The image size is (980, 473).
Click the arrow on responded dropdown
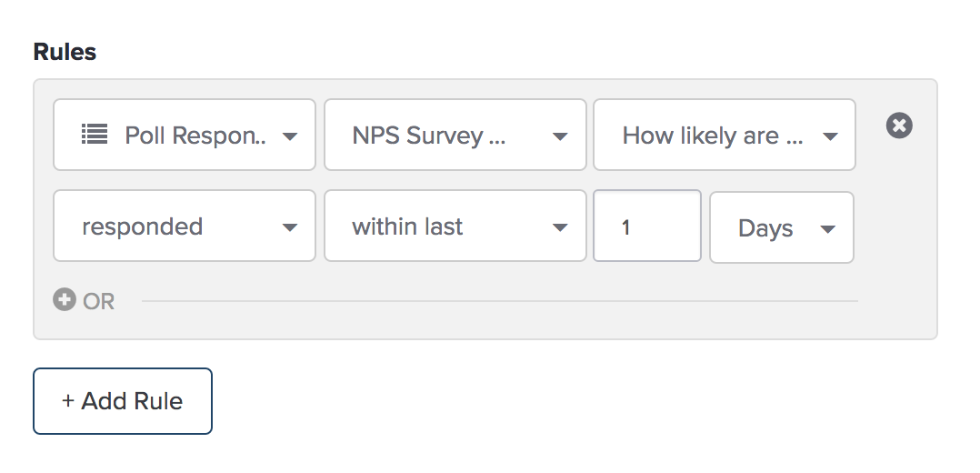290,227
